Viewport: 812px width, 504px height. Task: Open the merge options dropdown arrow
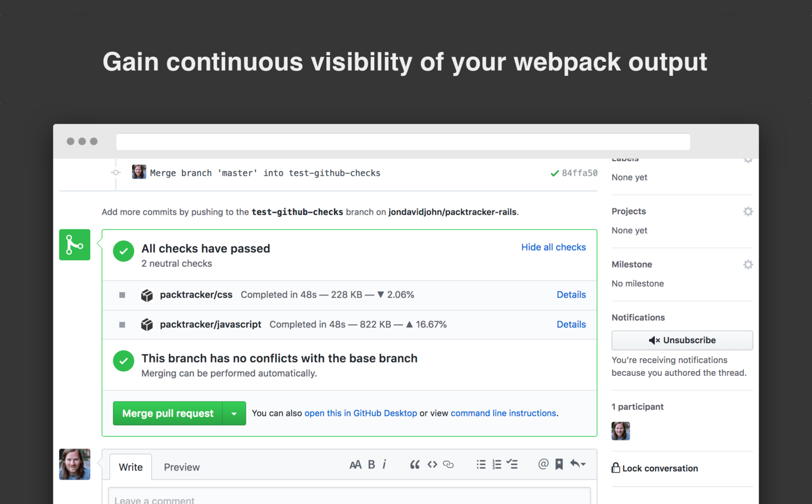(x=235, y=414)
